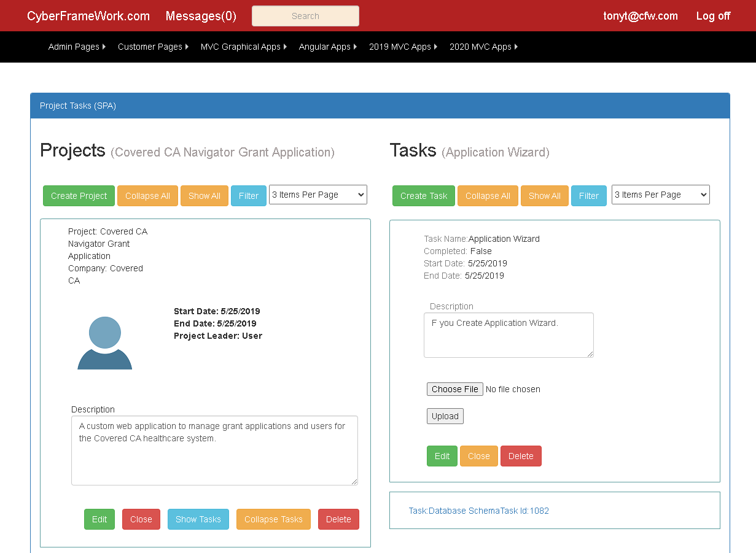Delete the Application Wizard task
756x553 pixels.
click(521, 456)
